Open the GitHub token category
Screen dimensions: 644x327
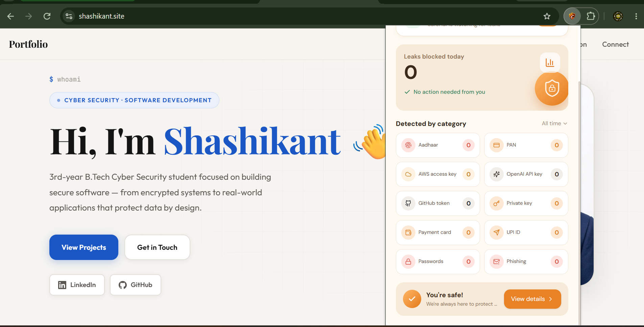click(x=438, y=203)
